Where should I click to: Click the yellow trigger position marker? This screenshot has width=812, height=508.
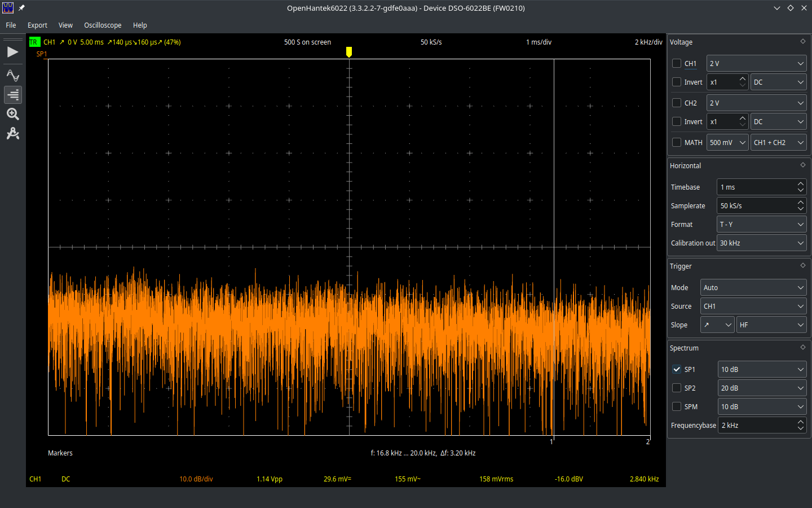[349, 52]
